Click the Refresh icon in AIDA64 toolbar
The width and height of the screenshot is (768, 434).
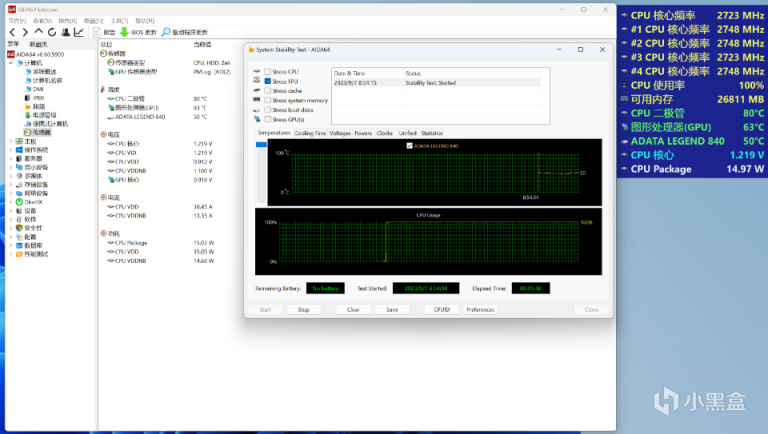pos(51,32)
